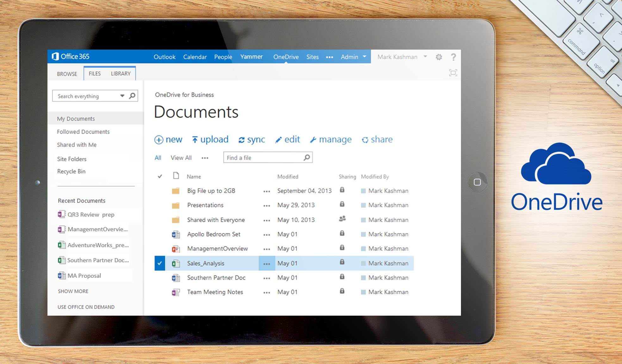Click the lock icon beside Sales_Analysis
The image size is (622, 364).
342,262
